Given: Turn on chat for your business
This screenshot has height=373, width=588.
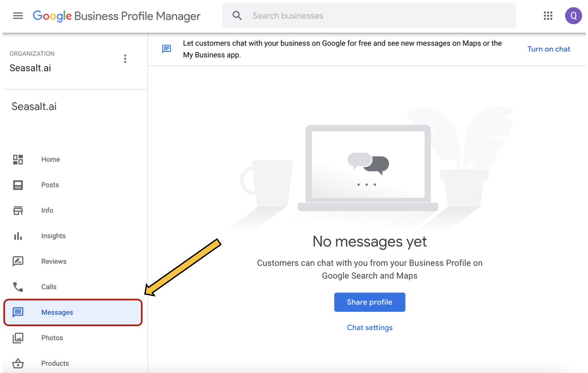Looking at the screenshot, I should tap(549, 49).
